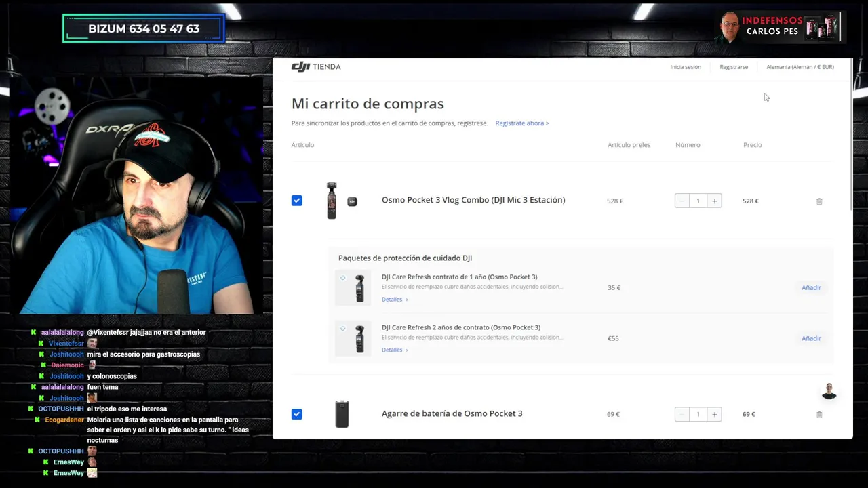Open the Osmo Pocket 3 Vlog Combo product thumbnail
This screenshot has height=488, width=868.
[x=341, y=201]
